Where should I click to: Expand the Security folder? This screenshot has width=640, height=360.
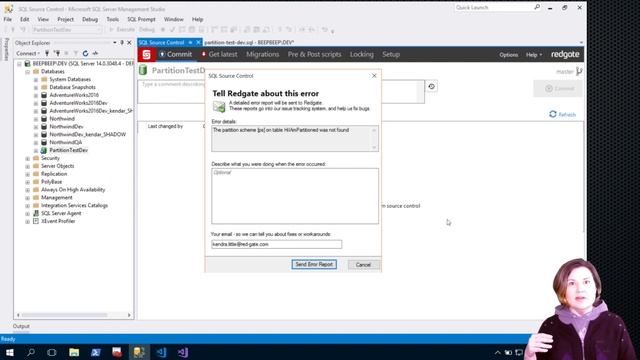point(27,159)
